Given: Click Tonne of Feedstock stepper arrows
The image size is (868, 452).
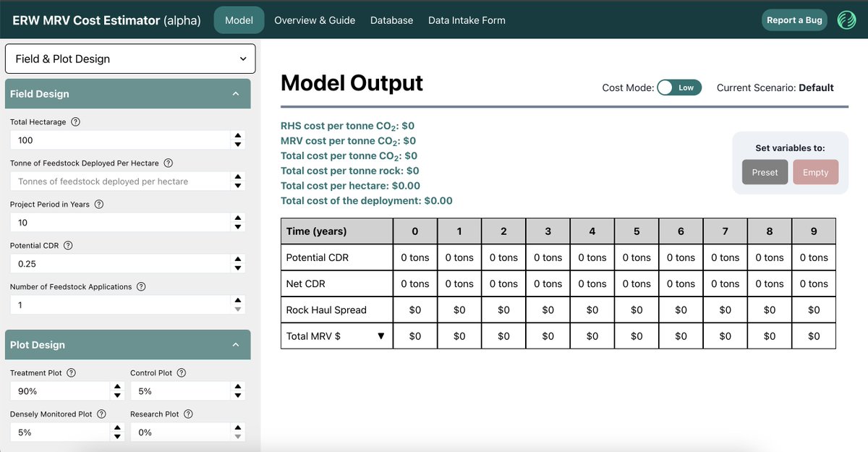Looking at the screenshot, I should tap(237, 182).
